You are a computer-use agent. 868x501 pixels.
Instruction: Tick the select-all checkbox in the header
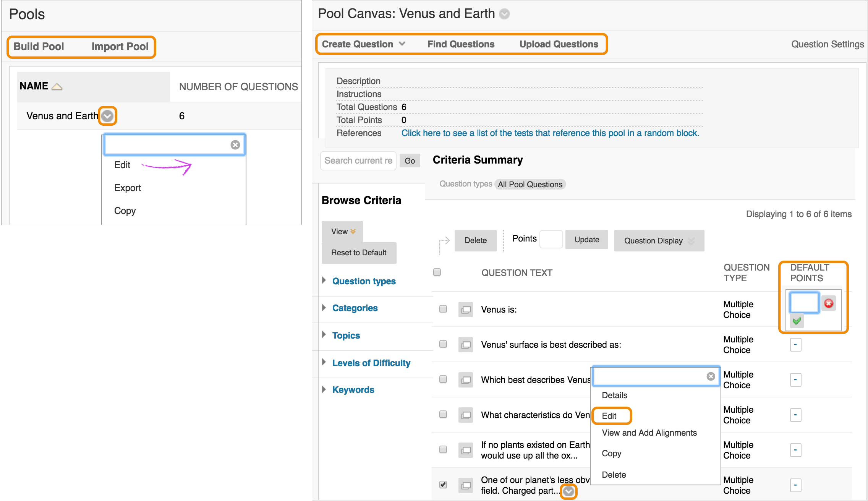click(437, 272)
